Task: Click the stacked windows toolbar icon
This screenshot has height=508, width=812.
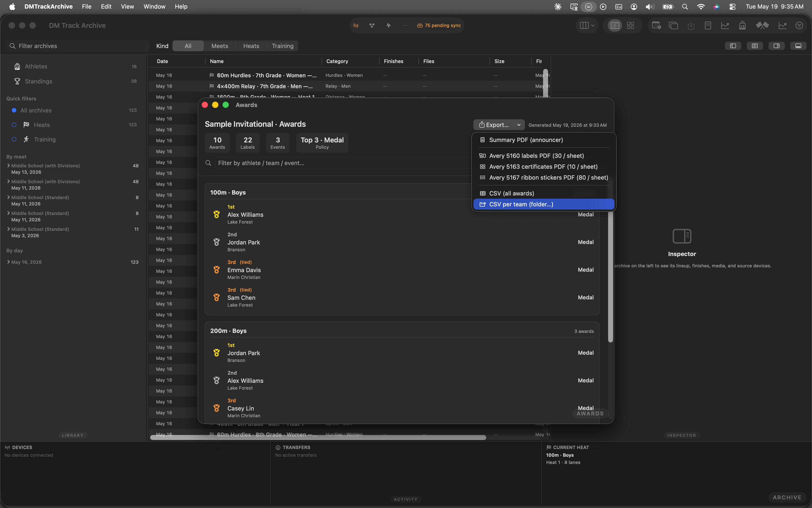Action: [673, 26]
